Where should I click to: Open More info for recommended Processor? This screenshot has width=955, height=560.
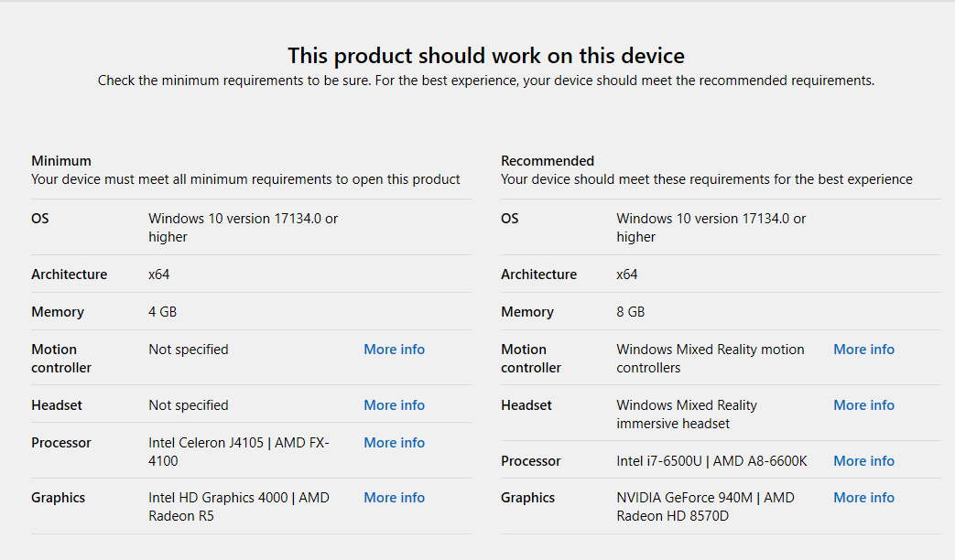click(x=863, y=461)
